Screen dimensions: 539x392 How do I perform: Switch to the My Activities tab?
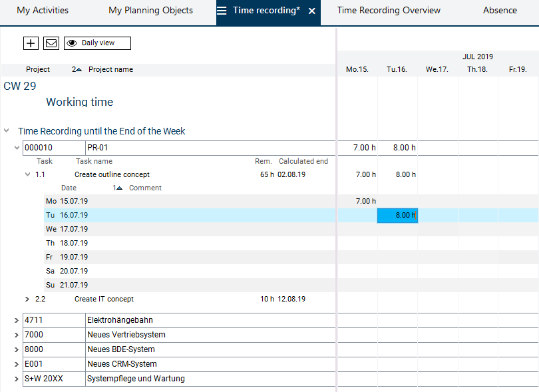click(x=43, y=11)
